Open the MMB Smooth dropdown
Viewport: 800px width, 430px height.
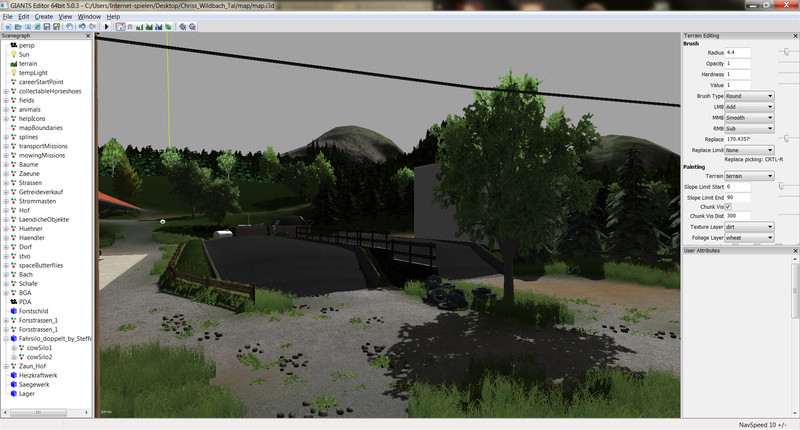[749, 117]
